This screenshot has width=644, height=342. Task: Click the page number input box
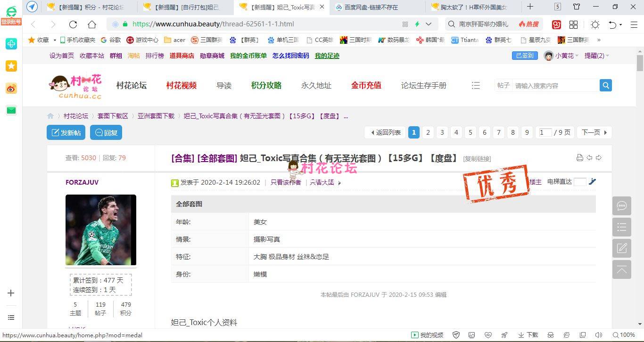click(545, 132)
